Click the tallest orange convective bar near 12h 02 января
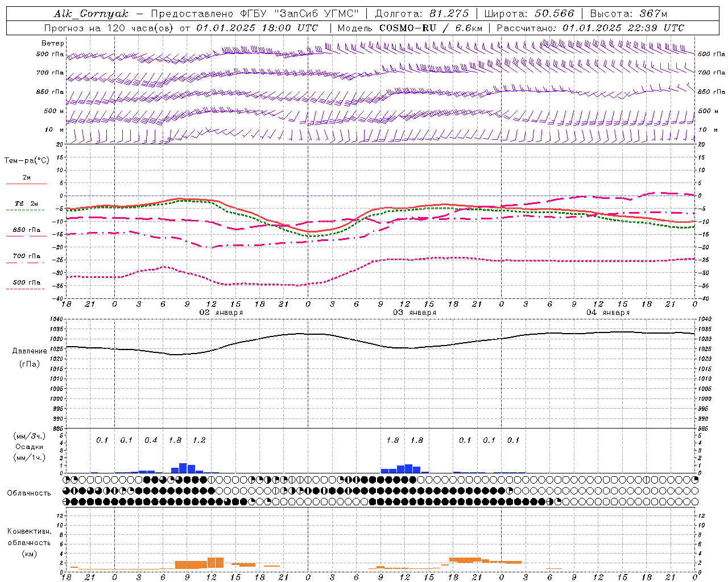The height and width of the screenshot is (582, 728). (x=216, y=563)
